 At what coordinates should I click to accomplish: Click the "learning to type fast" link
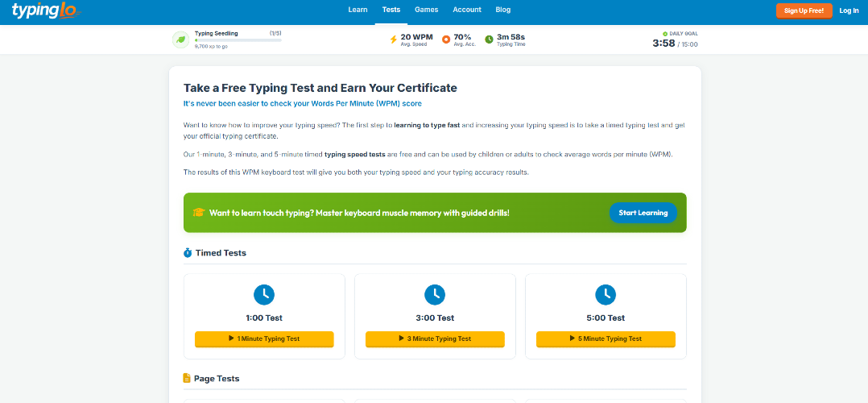(427, 125)
